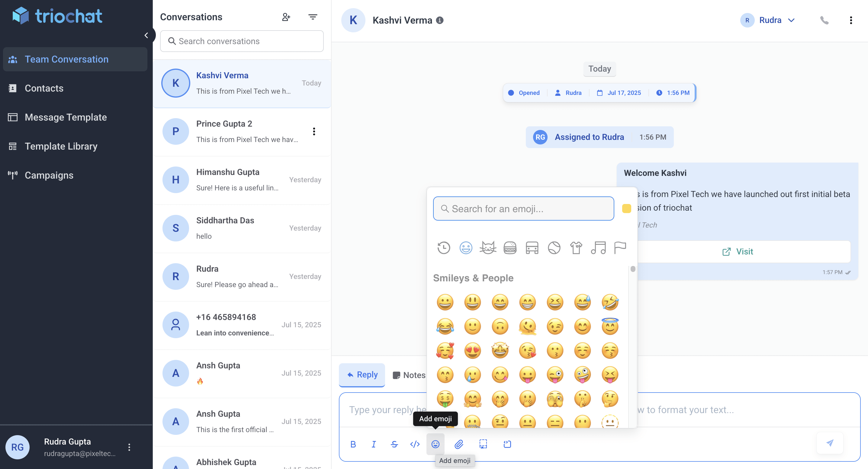Open the Flags emoji category
Screen dimensions: 868x469
point(620,248)
